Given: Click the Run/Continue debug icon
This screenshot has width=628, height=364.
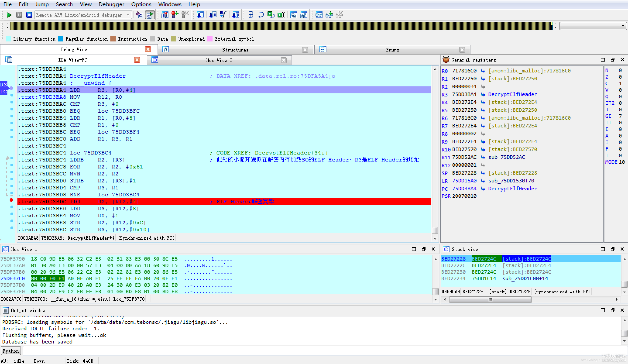Looking at the screenshot, I should (x=8, y=15).
